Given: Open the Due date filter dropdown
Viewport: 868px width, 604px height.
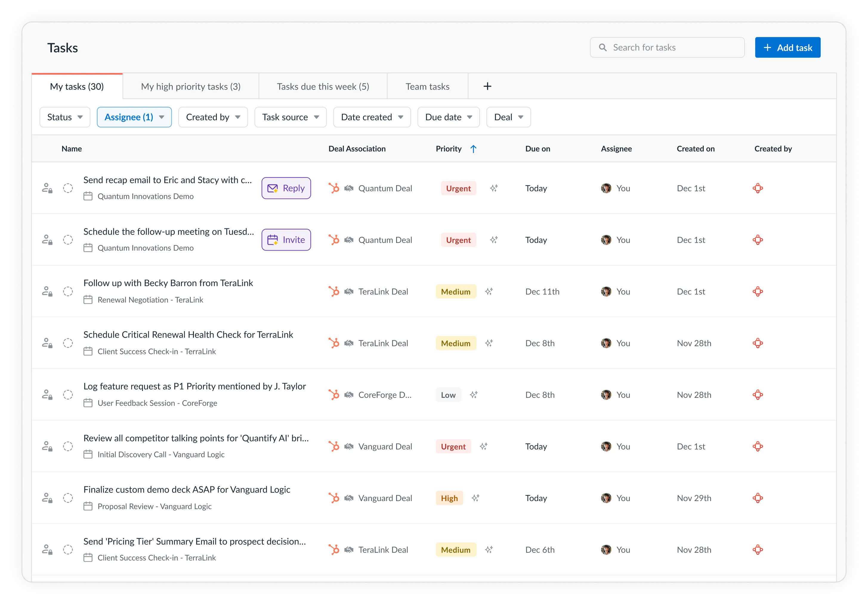Looking at the screenshot, I should [448, 117].
